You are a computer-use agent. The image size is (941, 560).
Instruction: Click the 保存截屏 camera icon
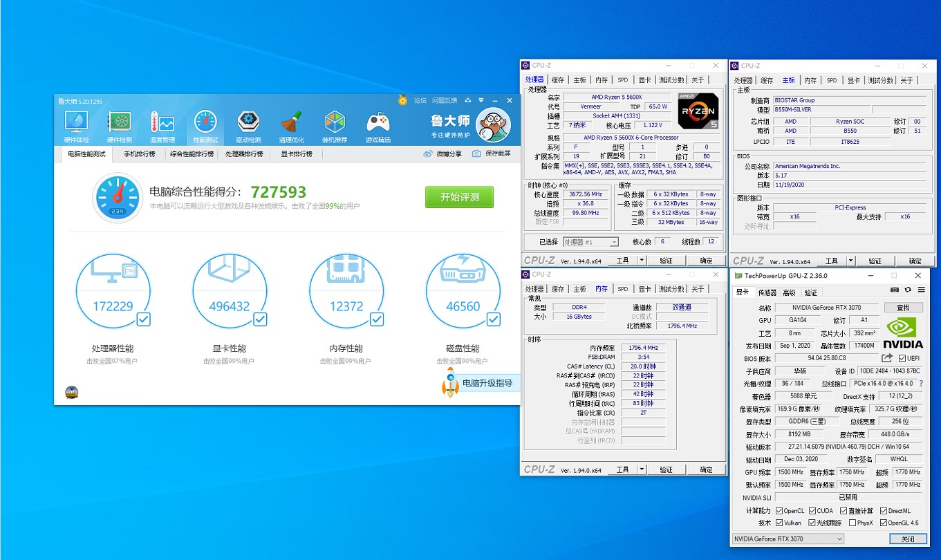click(476, 153)
